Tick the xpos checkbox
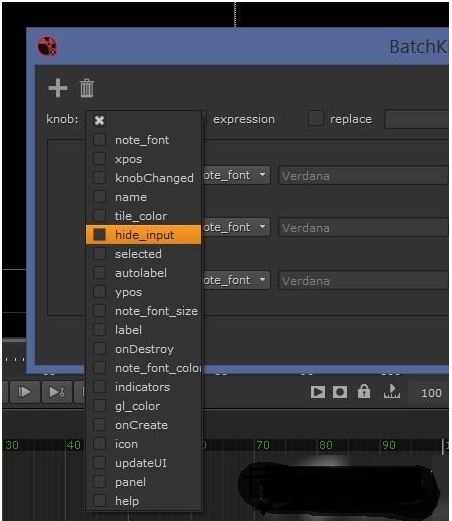This screenshot has height=521, width=452. click(99, 159)
